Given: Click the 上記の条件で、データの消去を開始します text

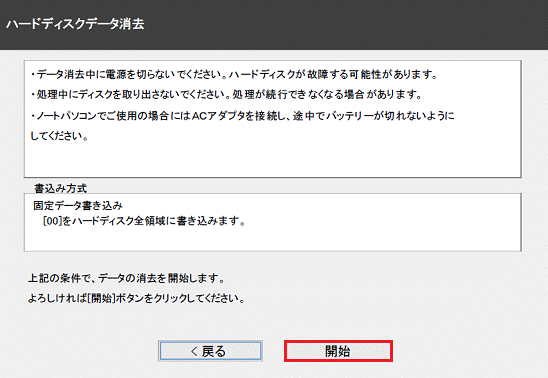Looking at the screenshot, I should (x=126, y=278).
